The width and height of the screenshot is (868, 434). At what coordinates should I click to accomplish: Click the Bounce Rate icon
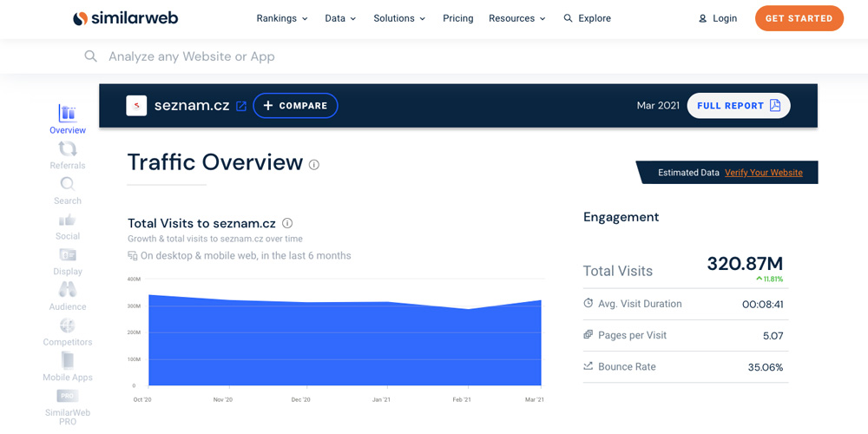pos(588,366)
